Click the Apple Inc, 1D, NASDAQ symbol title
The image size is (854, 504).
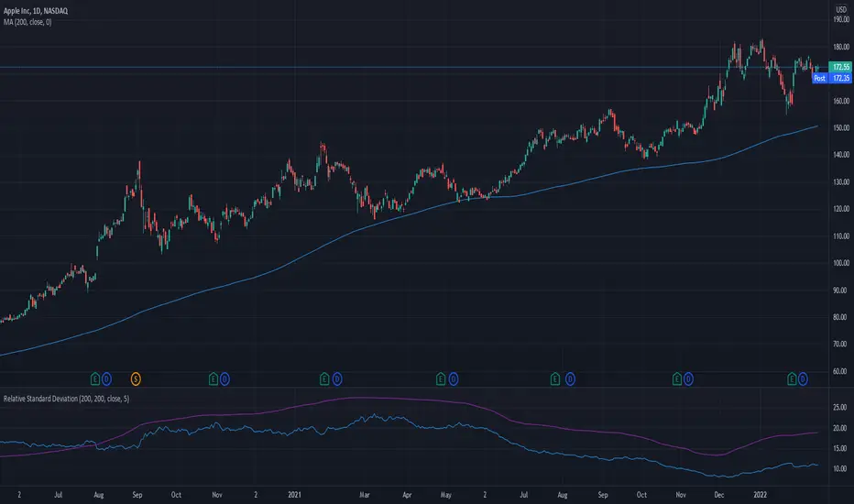36,11
